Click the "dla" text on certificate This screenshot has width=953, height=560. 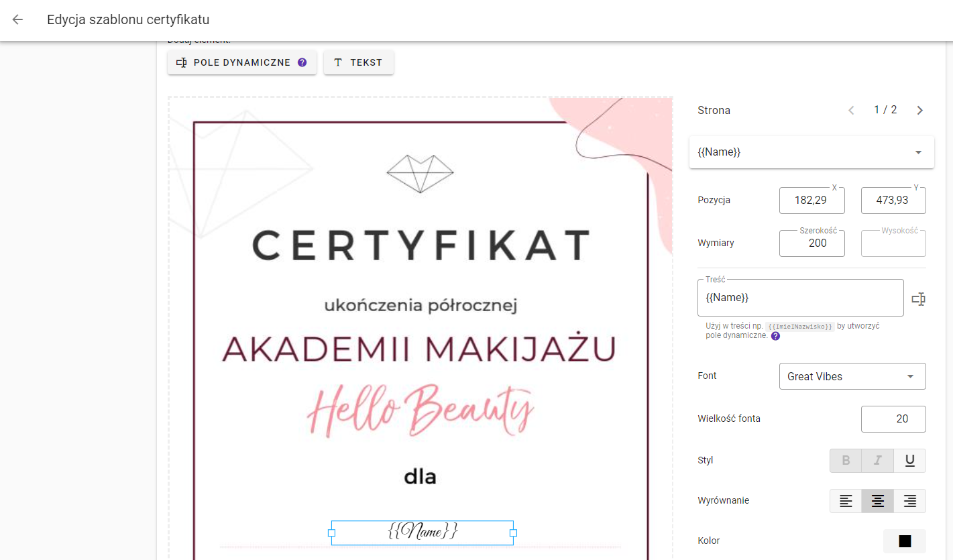click(x=420, y=477)
